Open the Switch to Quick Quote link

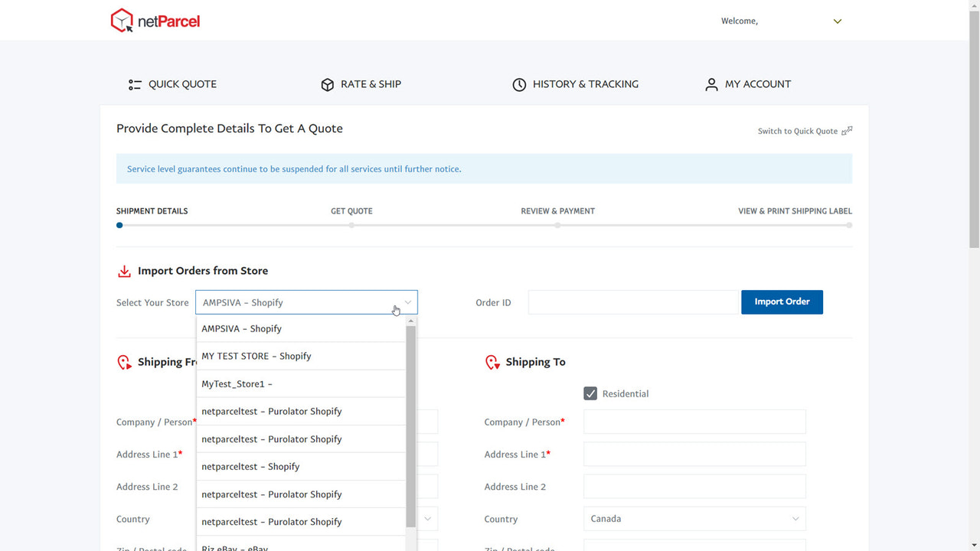click(x=798, y=131)
